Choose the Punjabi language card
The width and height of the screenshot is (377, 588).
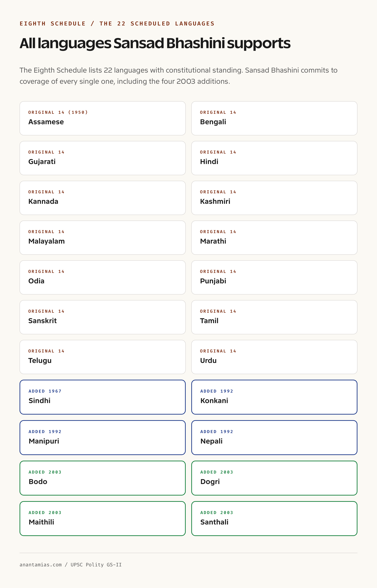tap(274, 277)
